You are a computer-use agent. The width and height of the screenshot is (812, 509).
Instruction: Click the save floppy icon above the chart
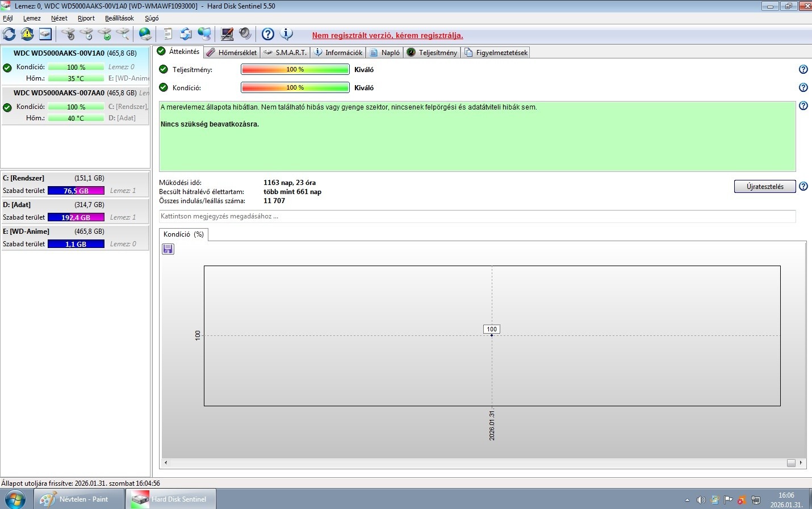(x=168, y=249)
